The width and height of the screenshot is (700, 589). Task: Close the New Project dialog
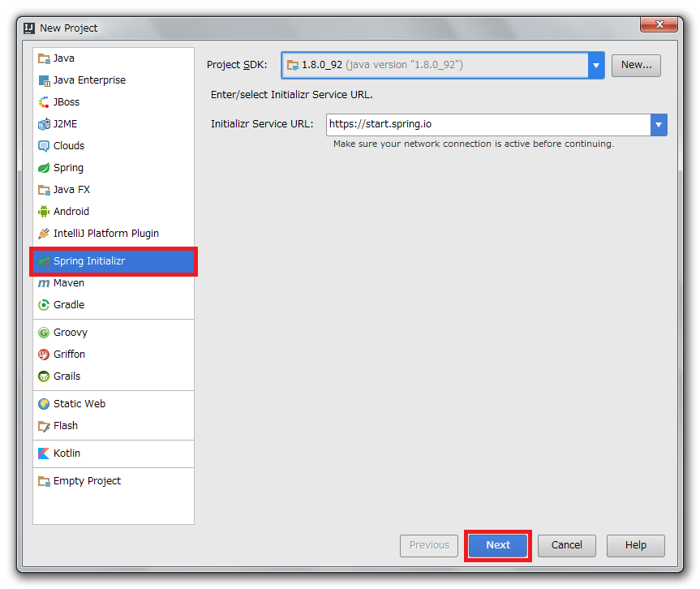pos(659,24)
